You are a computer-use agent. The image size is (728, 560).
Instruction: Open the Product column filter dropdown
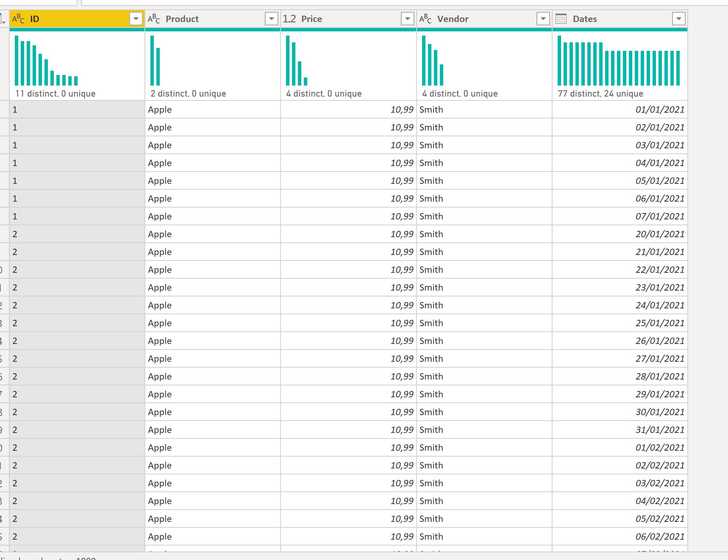(272, 19)
